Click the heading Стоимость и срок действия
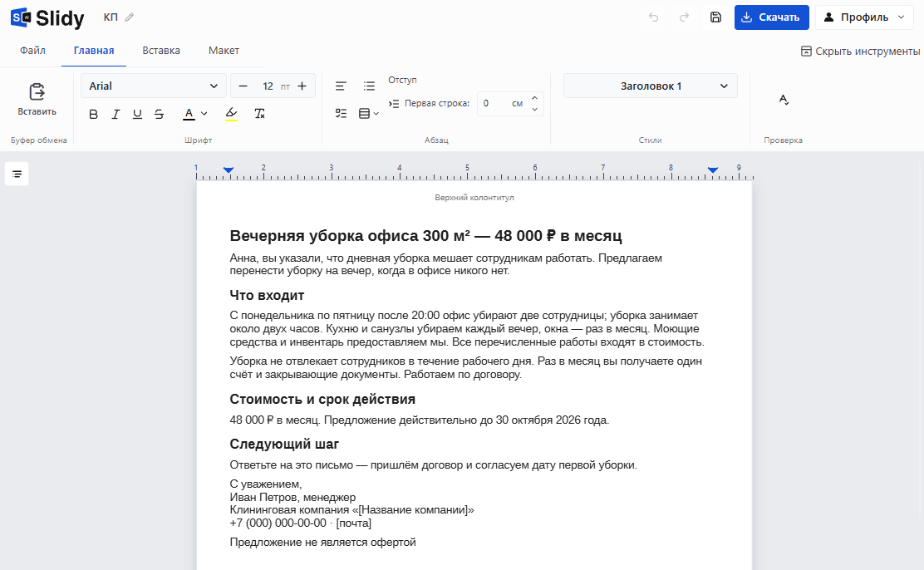 (322, 399)
